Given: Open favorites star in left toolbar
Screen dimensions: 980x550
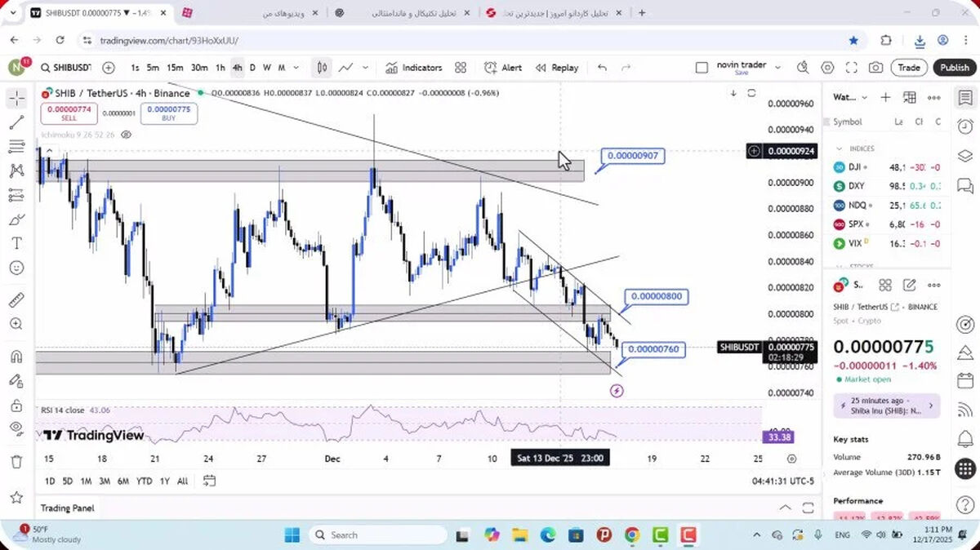Looking at the screenshot, I should [16, 497].
